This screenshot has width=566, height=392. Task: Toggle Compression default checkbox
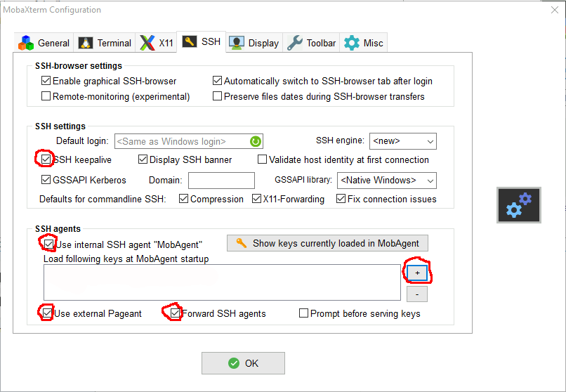pyautogui.click(x=183, y=199)
